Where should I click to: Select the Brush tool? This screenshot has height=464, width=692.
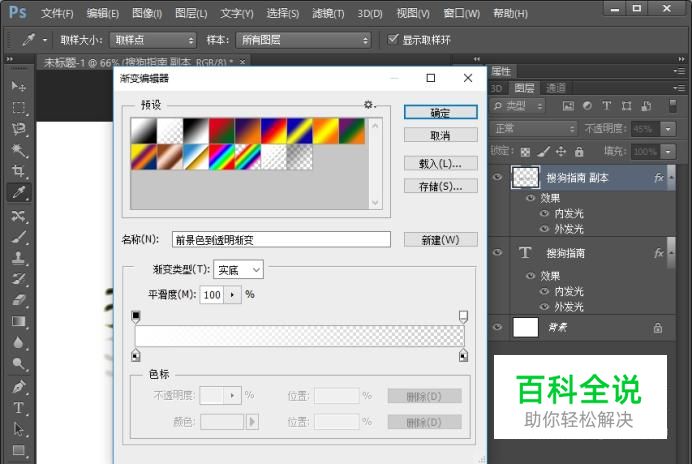(x=18, y=237)
